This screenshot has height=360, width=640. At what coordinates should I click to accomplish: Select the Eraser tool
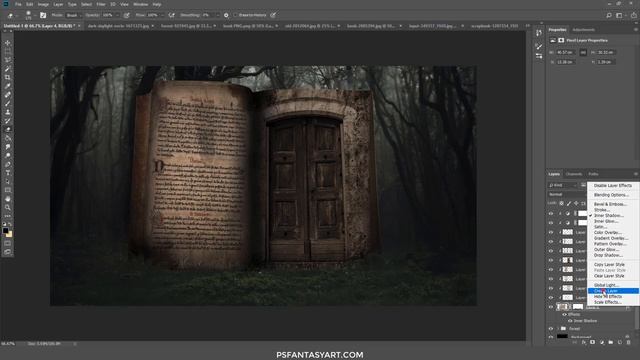pyautogui.click(x=7, y=129)
